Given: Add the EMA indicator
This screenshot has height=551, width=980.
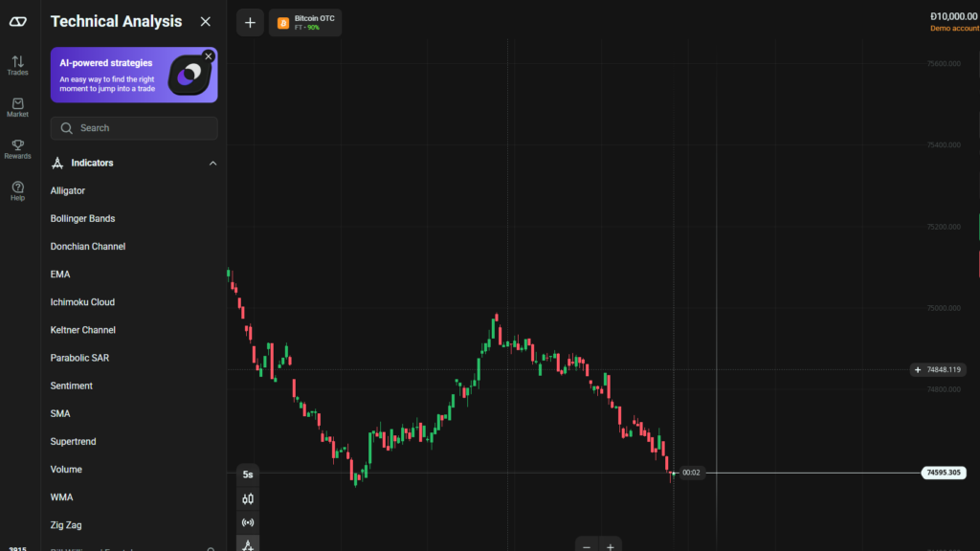Looking at the screenshot, I should (x=60, y=275).
